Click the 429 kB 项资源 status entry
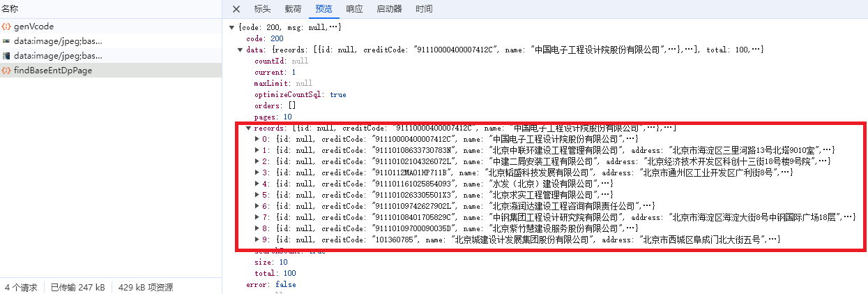Image resolution: width=868 pixels, height=294 pixels. click(145, 287)
